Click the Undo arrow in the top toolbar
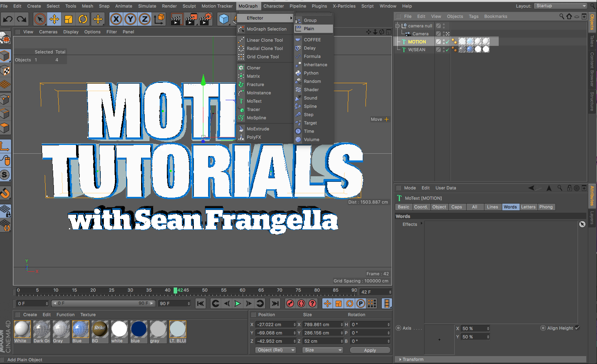 [8, 19]
